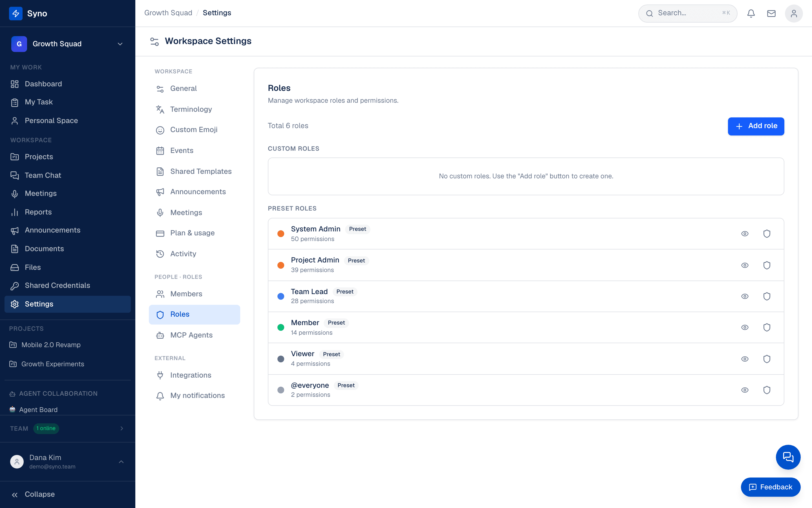View Member permissions via eye icon
The width and height of the screenshot is (812, 508).
[x=745, y=327]
